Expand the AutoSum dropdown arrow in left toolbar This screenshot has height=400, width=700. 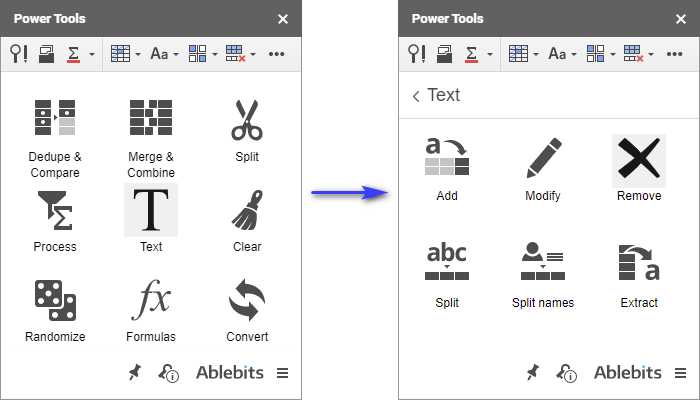pos(92,54)
